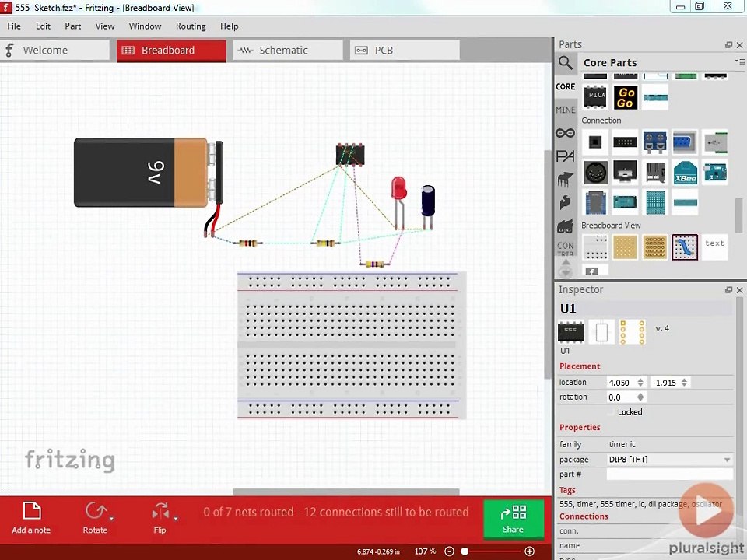Viewport: 747px width, 560px height.
Task: Select the 555 timer chip on canvas
Action: click(350, 155)
